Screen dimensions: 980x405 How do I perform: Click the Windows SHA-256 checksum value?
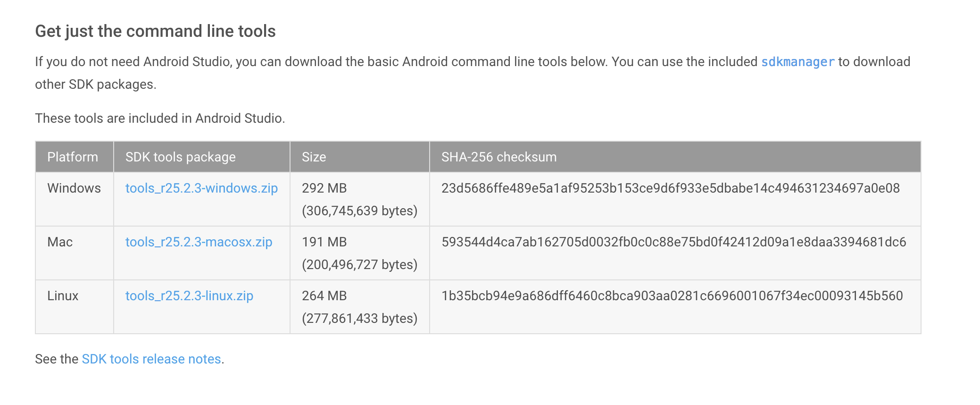click(670, 188)
